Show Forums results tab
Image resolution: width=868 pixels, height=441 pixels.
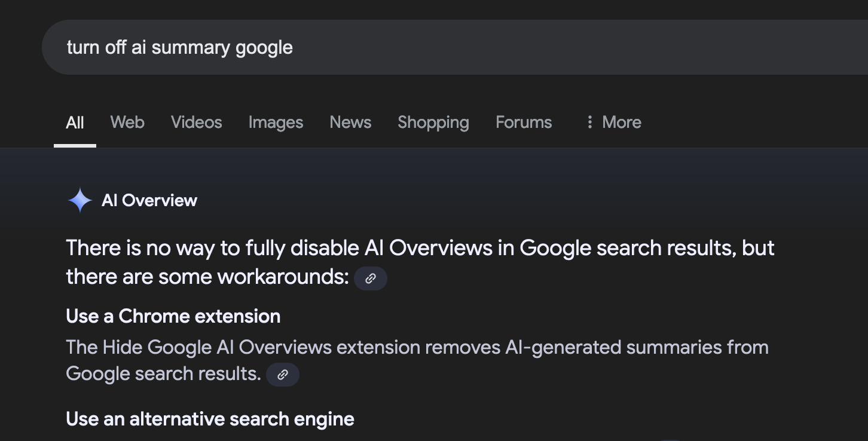point(524,122)
